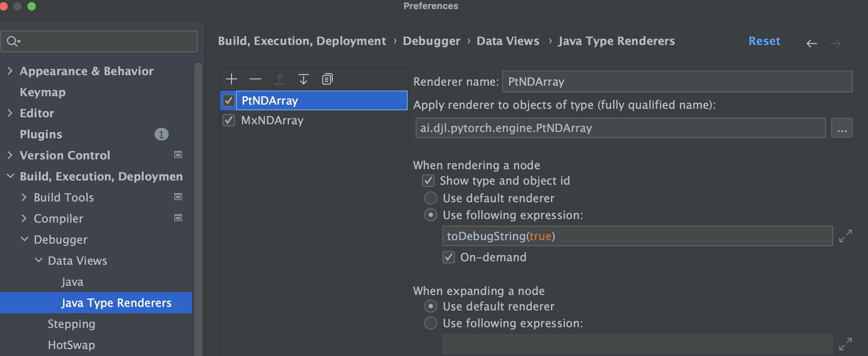Click Debugger in the breadcrumb path
868x356 pixels.
coord(431,41)
